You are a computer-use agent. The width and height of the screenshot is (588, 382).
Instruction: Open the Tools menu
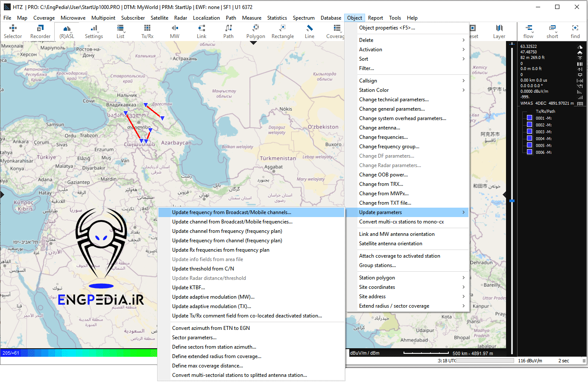point(395,18)
